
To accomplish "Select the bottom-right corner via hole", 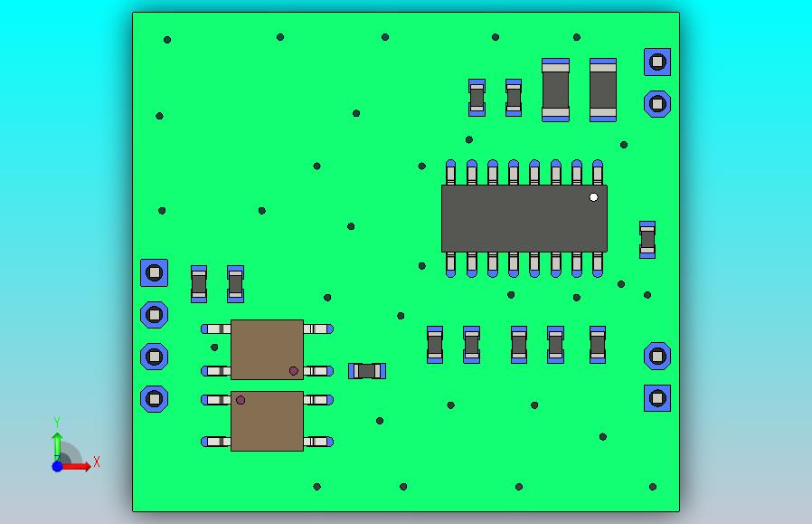I will (x=653, y=487).
